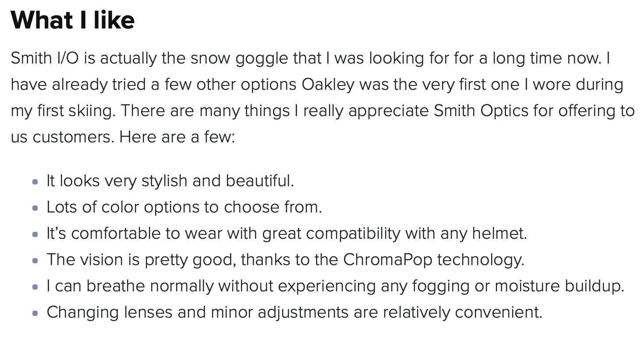Click the bullet dot before "The vision is pretty good"
This screenshot has height=340, width=644.
tap(35, 261)
